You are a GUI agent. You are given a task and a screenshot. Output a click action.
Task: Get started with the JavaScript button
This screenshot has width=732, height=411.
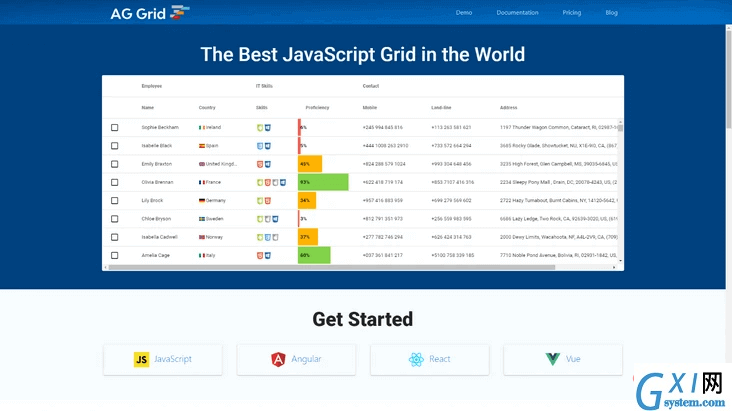(162, 359)
